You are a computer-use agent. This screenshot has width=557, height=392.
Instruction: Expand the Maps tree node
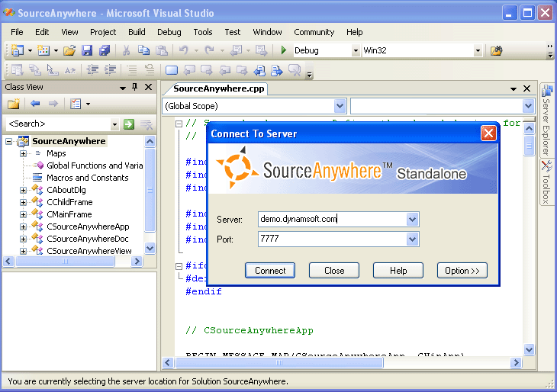tap(23, 153)
